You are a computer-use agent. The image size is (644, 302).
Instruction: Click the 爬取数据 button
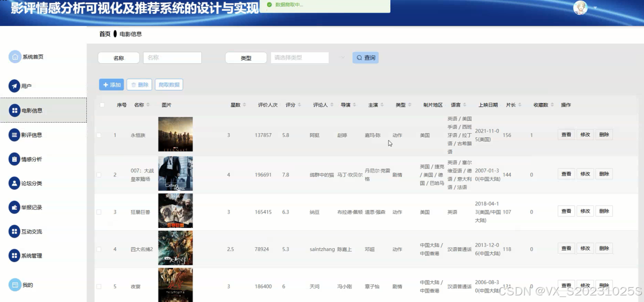coord(169,85)
